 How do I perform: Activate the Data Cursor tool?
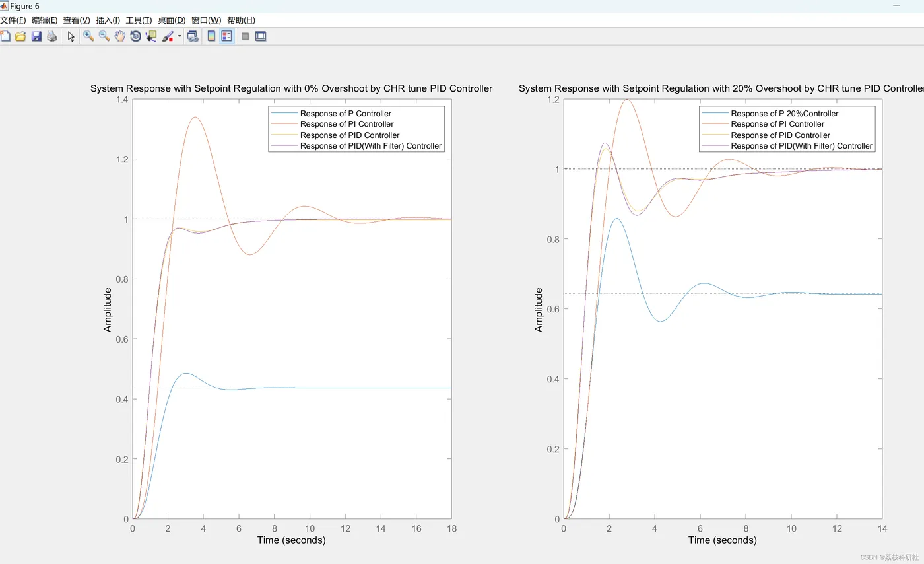(151, 36)
